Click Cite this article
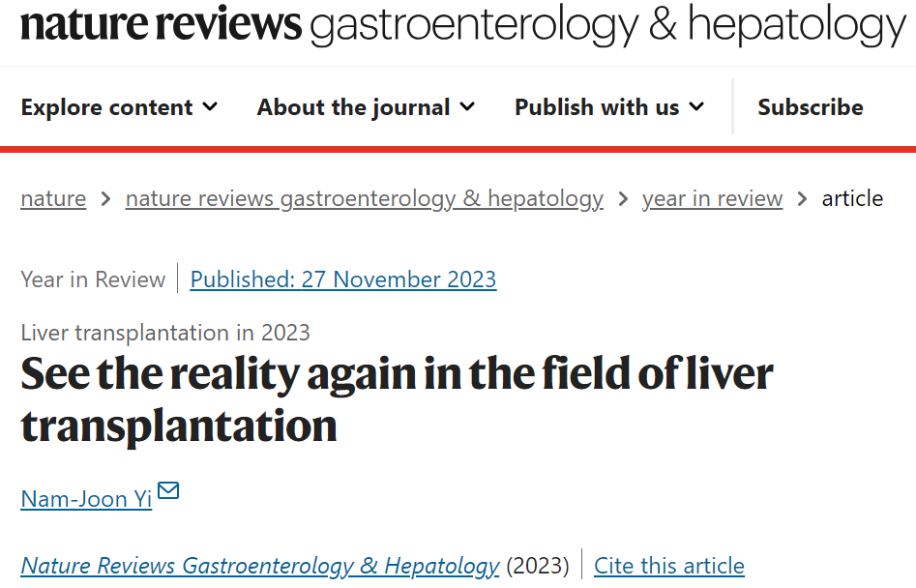 669,566
